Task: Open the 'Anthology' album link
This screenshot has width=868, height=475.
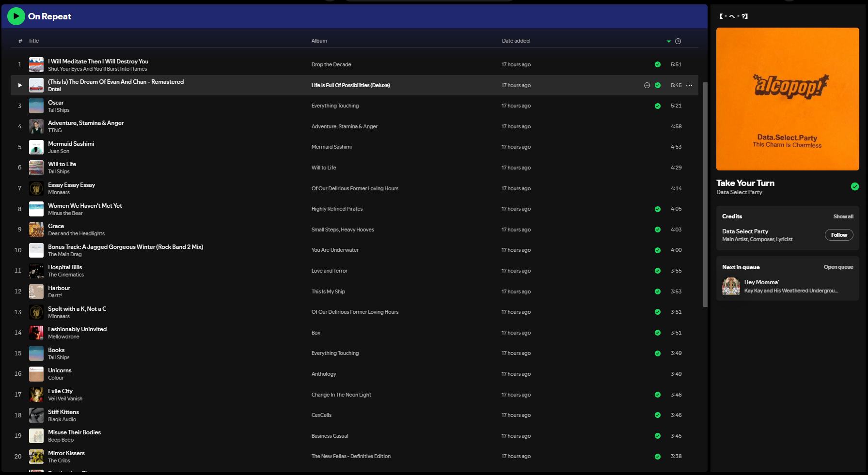Action: pos(324,374)
